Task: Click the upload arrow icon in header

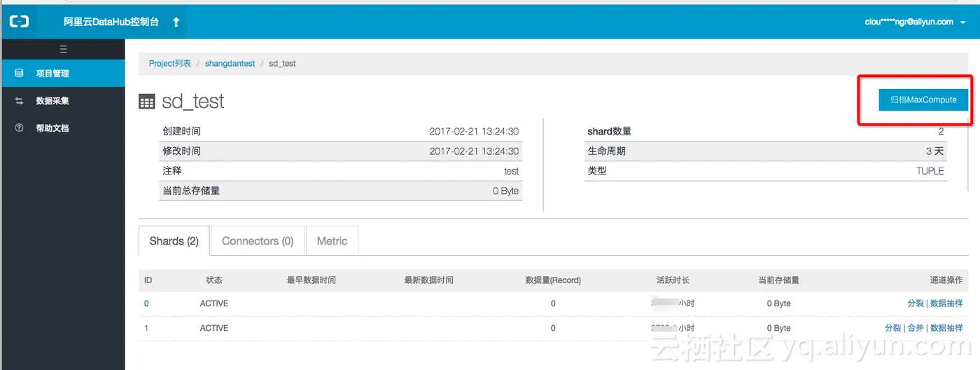Action: click(x=176, y=22)
